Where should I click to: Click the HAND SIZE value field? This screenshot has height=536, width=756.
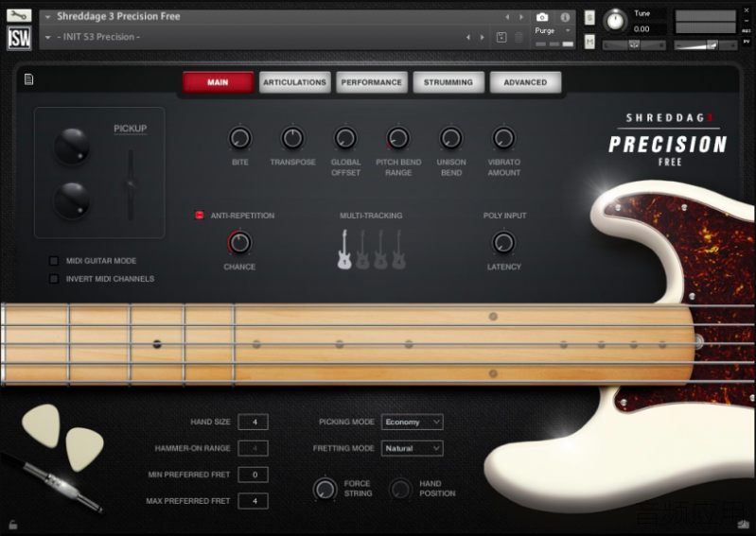click(254, 422)
